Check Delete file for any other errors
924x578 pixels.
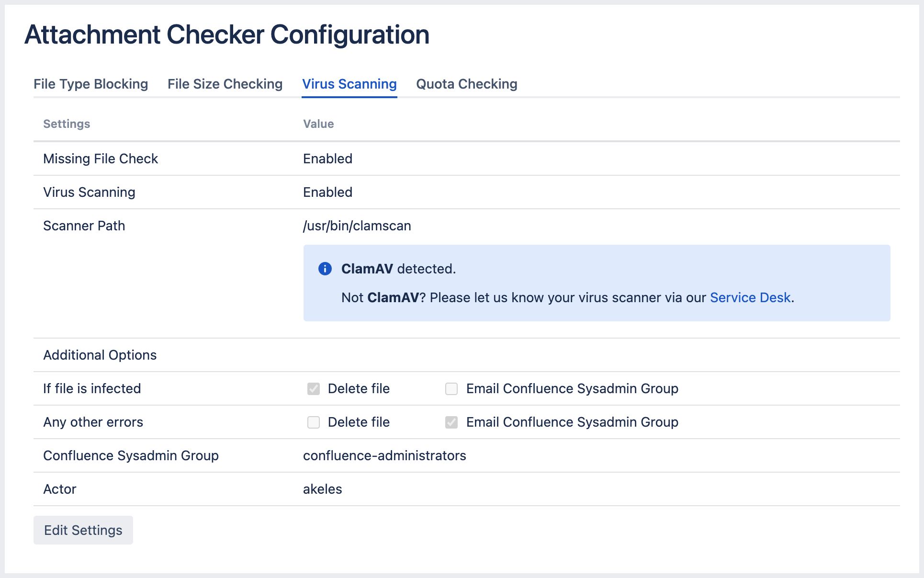point(314,422)
